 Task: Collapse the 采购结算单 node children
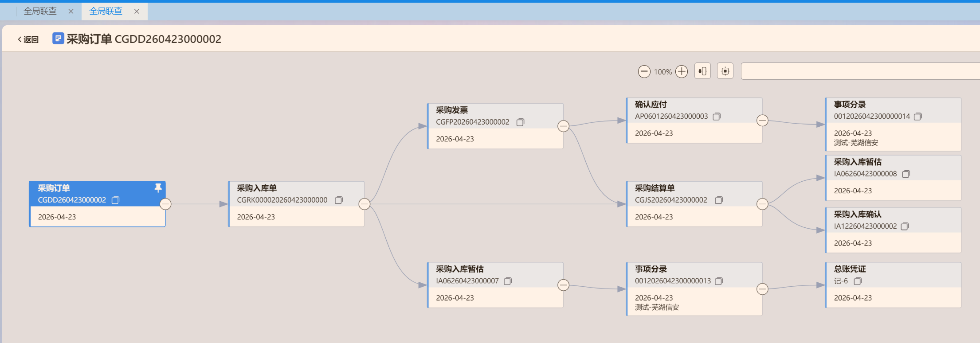762,204
